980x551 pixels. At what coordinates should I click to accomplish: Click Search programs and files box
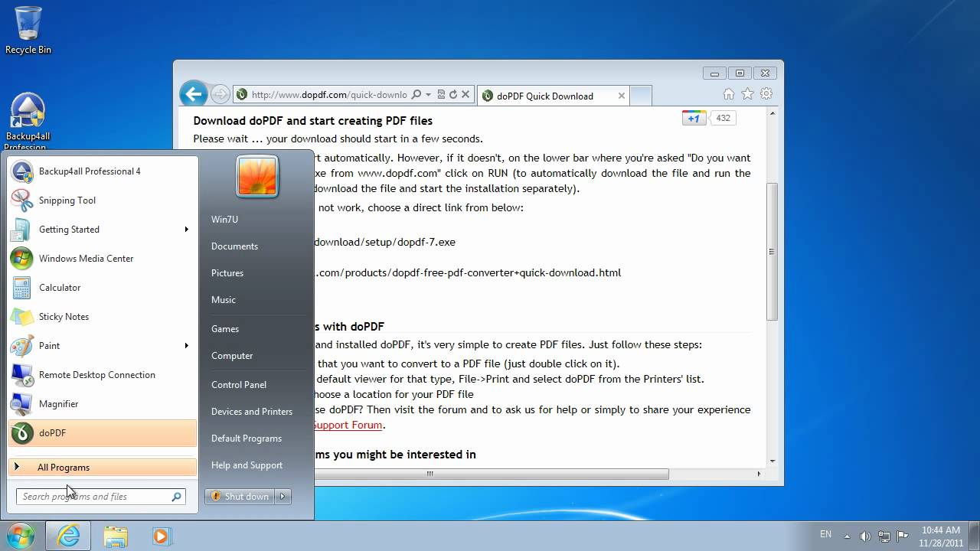(x=100, y=497)
